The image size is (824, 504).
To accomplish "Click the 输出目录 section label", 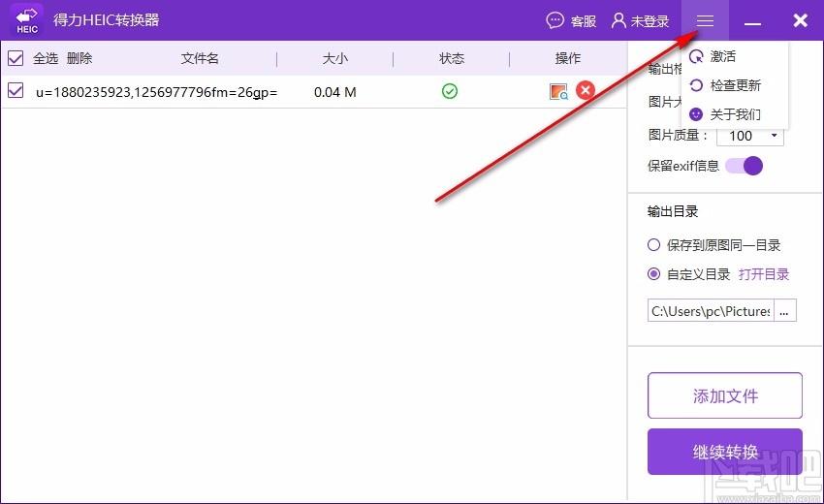I will tap(673, 212).
